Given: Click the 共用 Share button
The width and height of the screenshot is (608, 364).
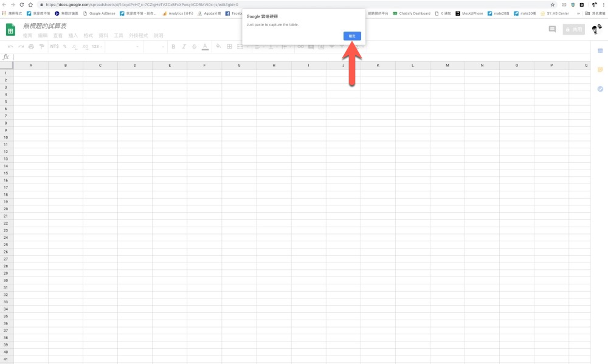Looking at the screenshot, I should tap(573, 29).
